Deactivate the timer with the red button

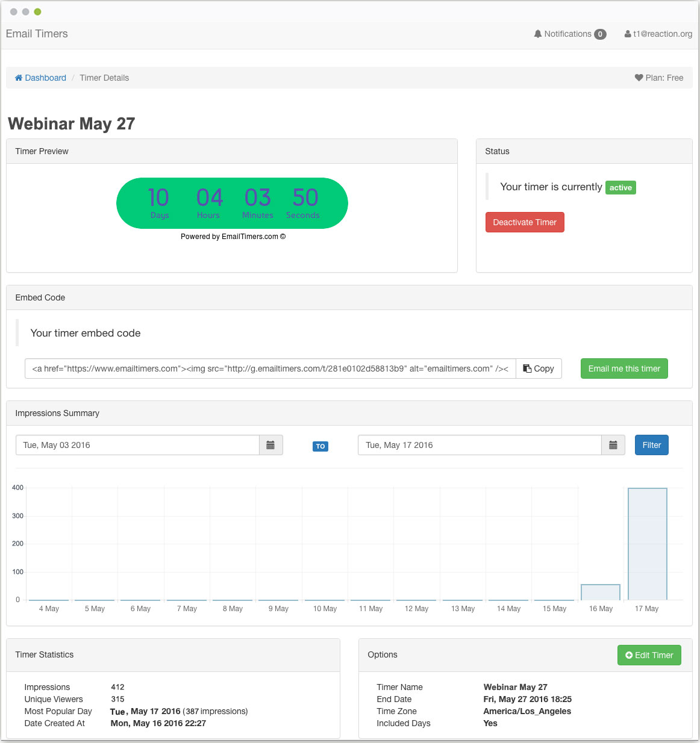pyautogui.click(x=525, y=222)
